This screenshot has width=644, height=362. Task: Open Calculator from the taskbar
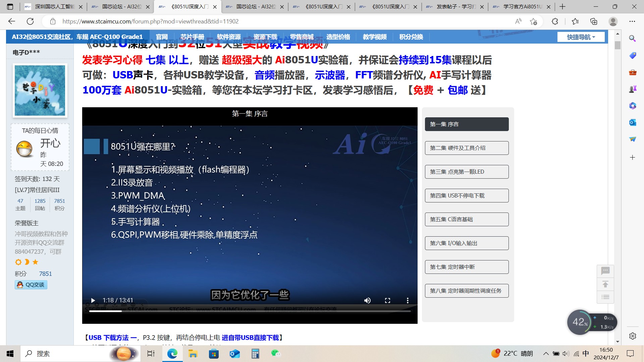pyautogui.click(x=255, y=354)
